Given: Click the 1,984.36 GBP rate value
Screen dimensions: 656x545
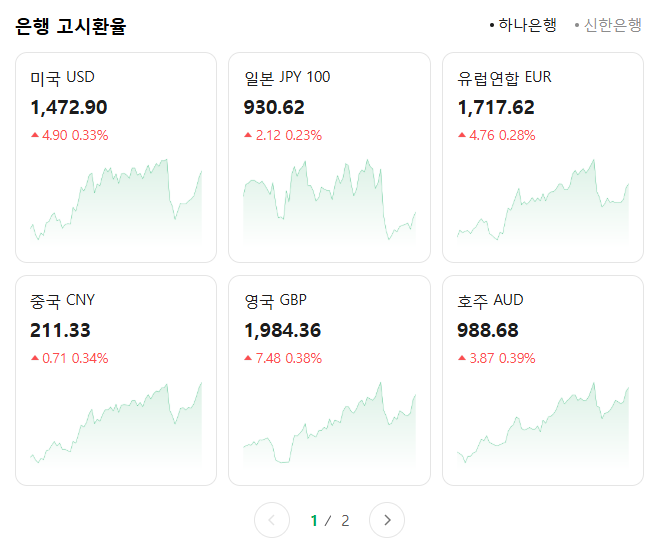Looking at the screenshot, I should click(x=282, y=331).
